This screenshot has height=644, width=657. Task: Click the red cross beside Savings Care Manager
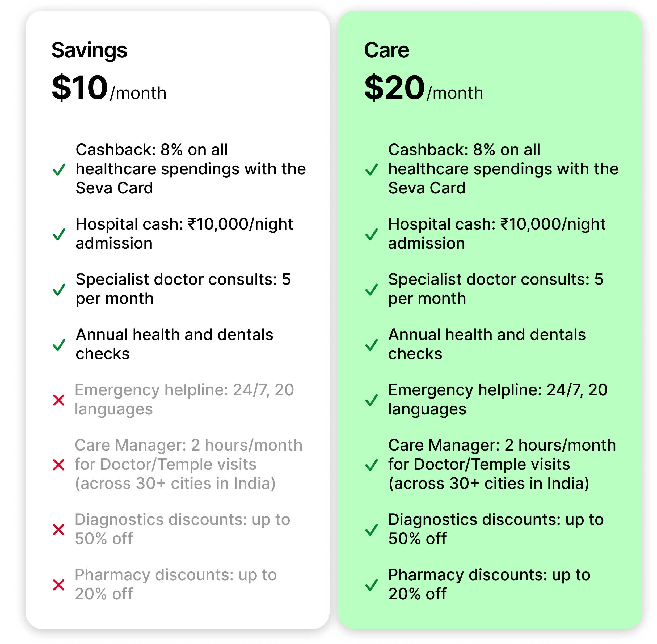[x=59, y=465]
